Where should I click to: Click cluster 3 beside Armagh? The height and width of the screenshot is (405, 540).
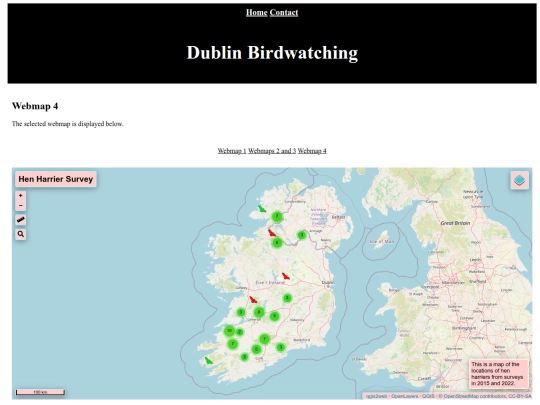tap(302, 235)
